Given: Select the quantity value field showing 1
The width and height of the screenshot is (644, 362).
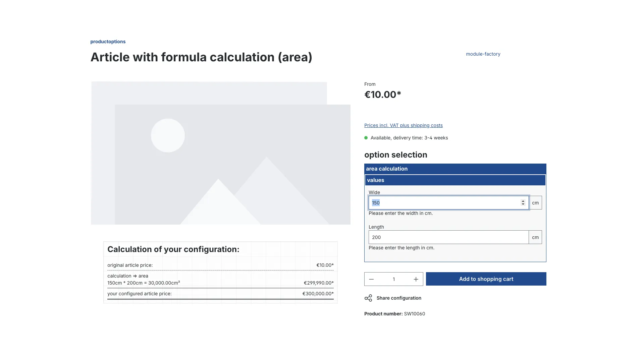Looking at the screenshot, I should pos(394,279).
